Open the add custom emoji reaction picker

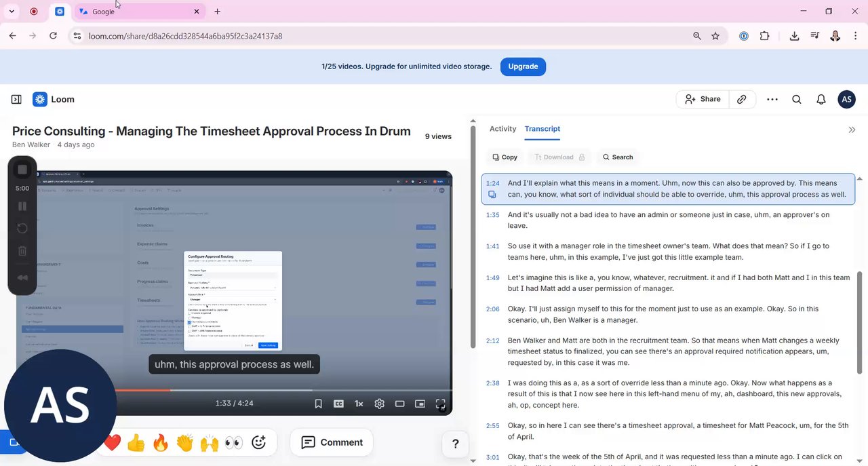pyautogui.click(x=258, y=443)
